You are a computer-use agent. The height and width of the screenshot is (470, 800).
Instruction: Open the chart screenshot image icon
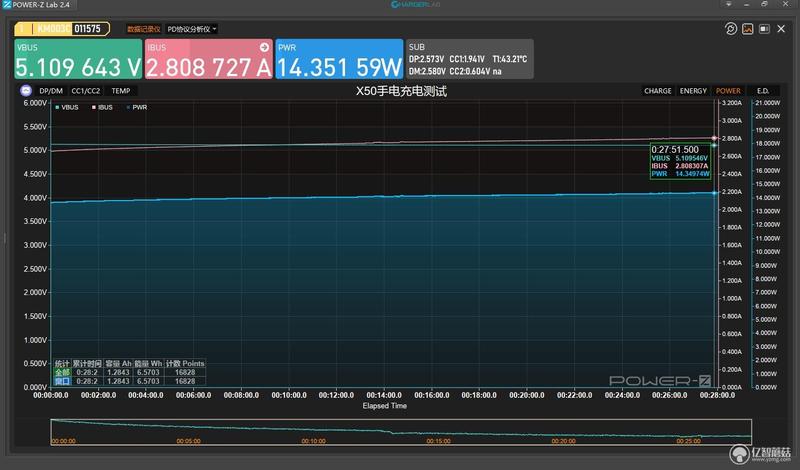(x=747, y=29)
